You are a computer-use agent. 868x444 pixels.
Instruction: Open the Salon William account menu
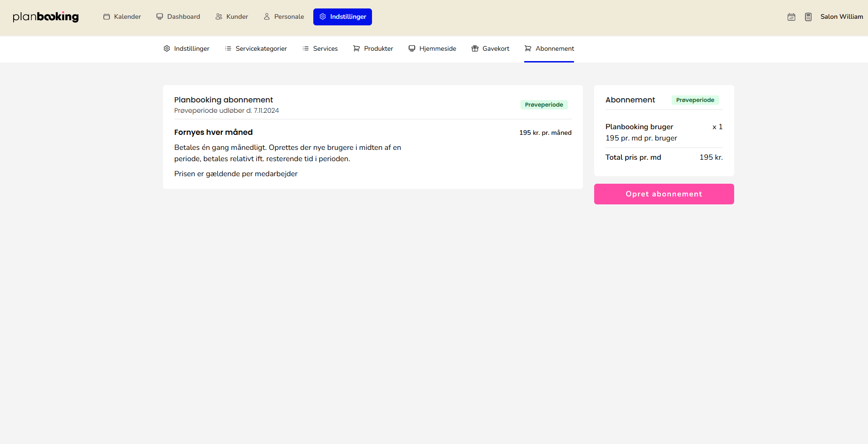tap(841, 17)
